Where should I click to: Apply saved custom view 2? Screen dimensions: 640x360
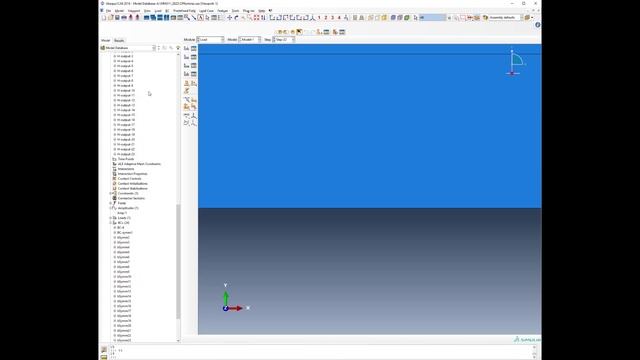326,18
